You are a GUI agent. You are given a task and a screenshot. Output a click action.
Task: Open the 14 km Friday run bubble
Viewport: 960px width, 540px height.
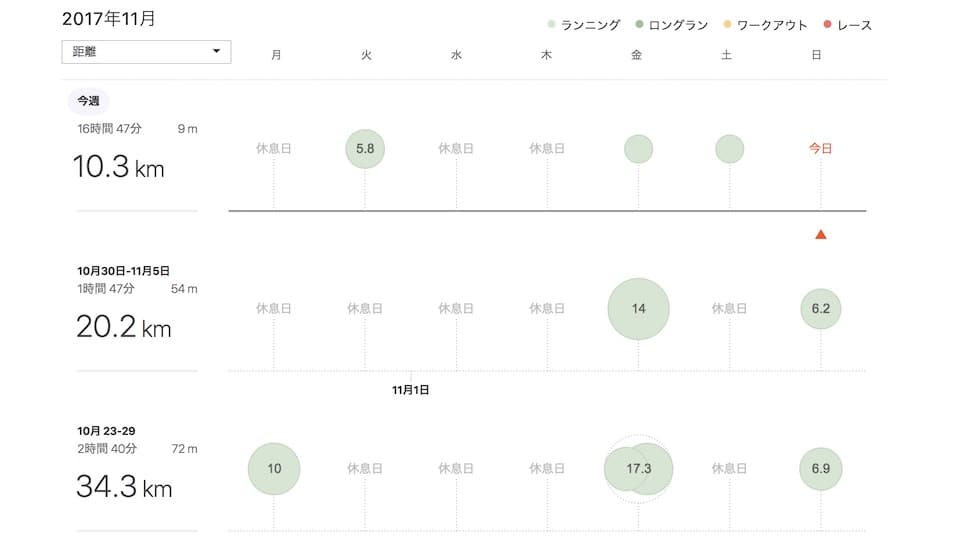(638, 309)
